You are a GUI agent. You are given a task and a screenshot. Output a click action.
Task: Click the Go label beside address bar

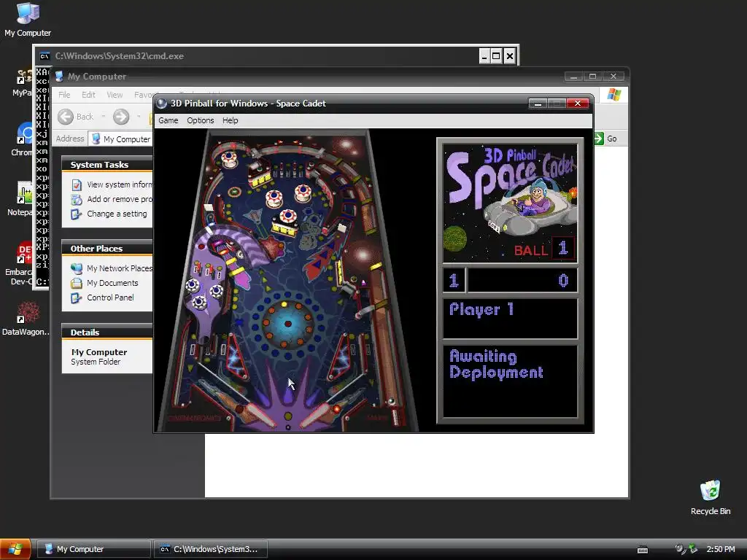tap(612, 139)
